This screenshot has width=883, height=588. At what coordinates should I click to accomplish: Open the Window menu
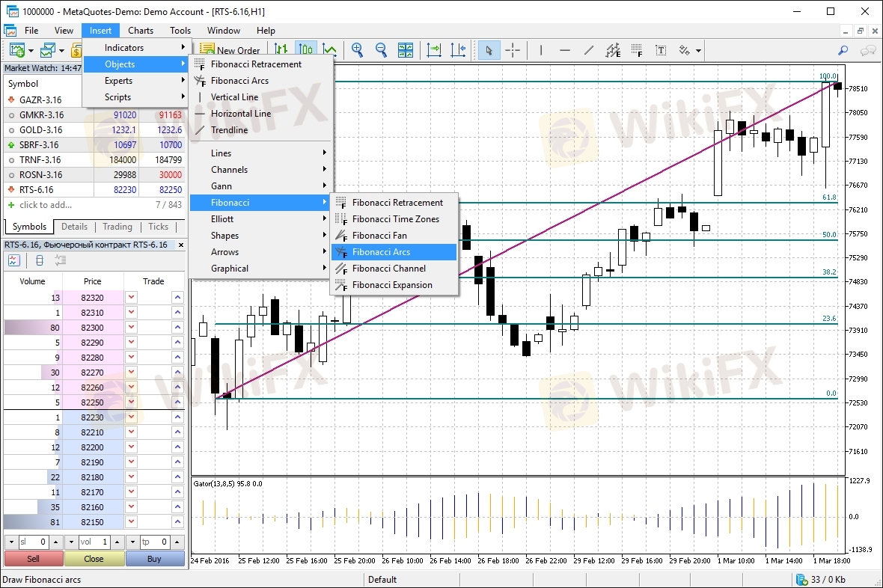[224, 31]
